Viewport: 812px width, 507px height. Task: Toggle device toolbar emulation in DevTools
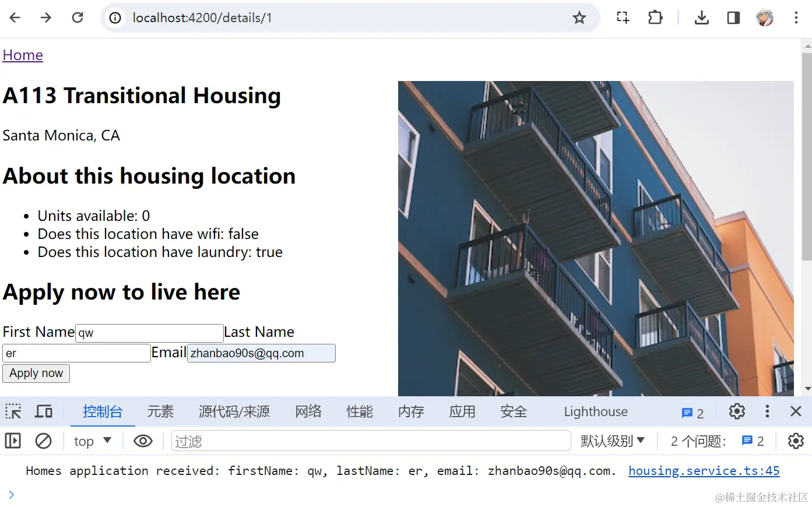point(44,411)
